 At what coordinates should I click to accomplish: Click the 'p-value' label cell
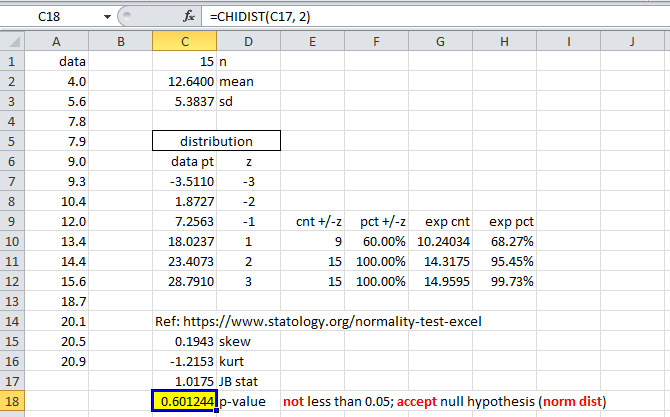tap(249, 401)
